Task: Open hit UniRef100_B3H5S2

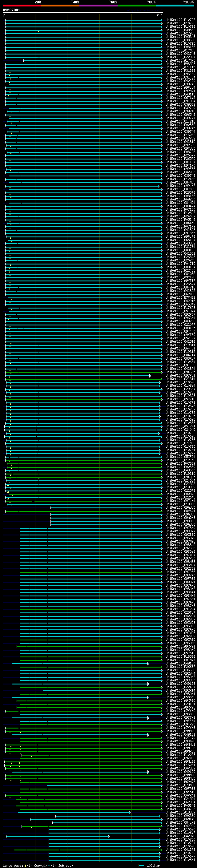Action: 180,30
